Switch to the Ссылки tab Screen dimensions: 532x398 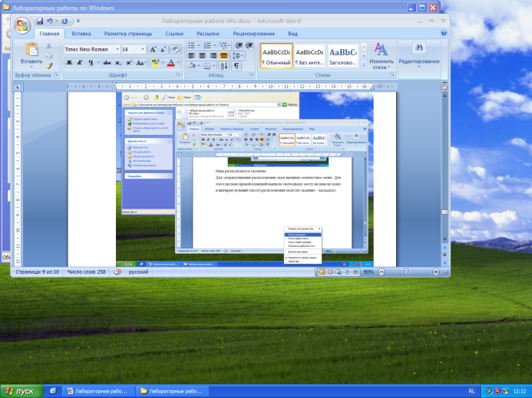(174, 34)
